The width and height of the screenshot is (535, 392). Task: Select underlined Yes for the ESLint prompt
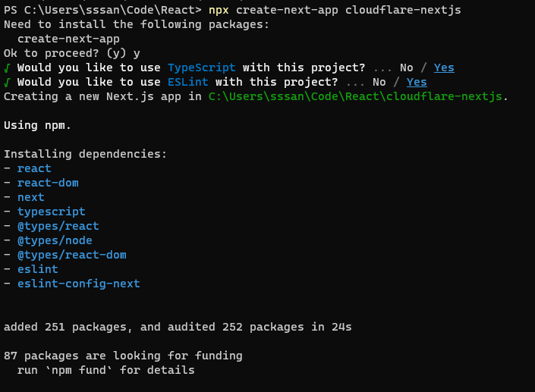click(417, 82)
